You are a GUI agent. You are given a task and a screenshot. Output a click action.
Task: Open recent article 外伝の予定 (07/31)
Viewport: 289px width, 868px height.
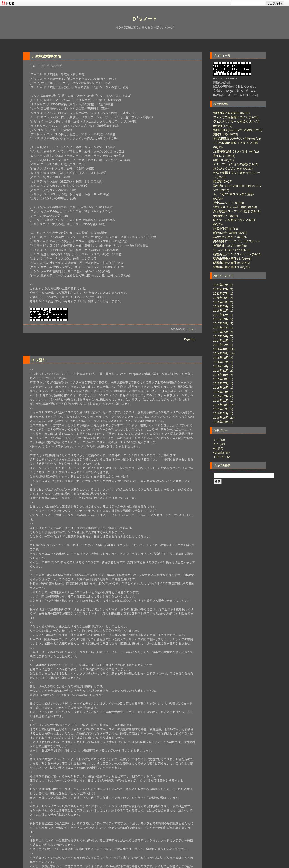[x=225, y=229]
